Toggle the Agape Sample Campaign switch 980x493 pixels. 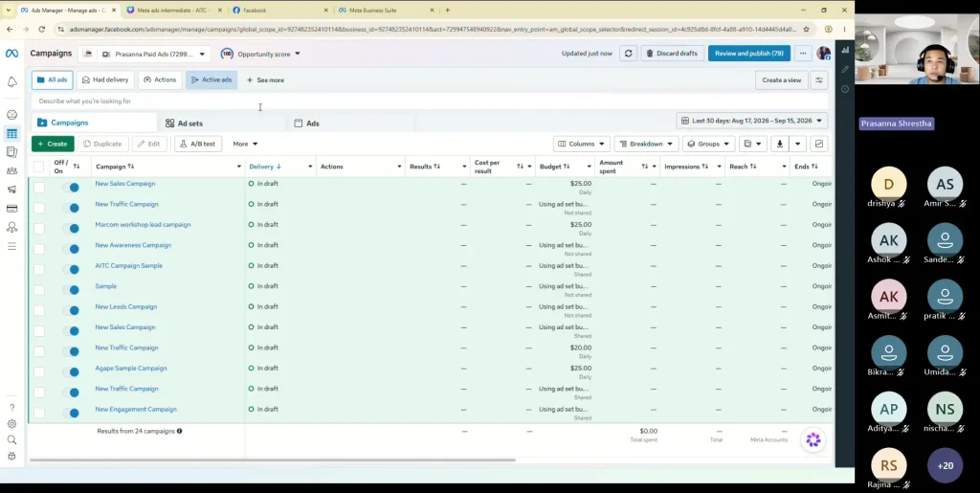(x=71, y=371)
